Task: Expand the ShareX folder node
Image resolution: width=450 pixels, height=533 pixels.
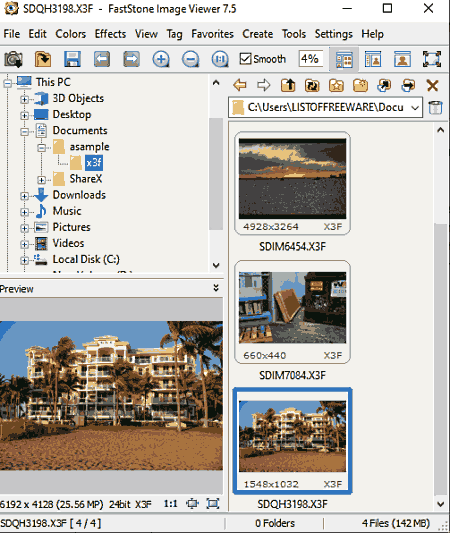Action: tap(41, 180)
